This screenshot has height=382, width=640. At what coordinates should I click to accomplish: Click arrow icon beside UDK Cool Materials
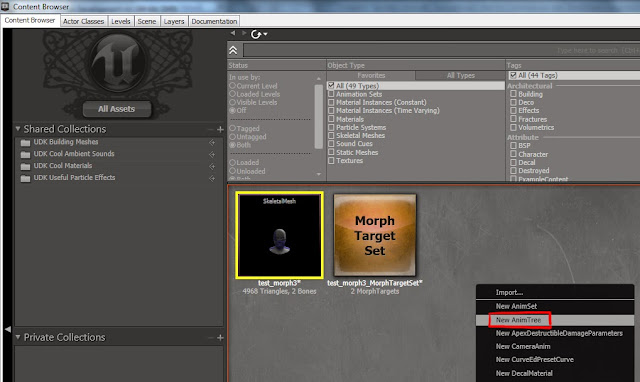pos(212,167)
